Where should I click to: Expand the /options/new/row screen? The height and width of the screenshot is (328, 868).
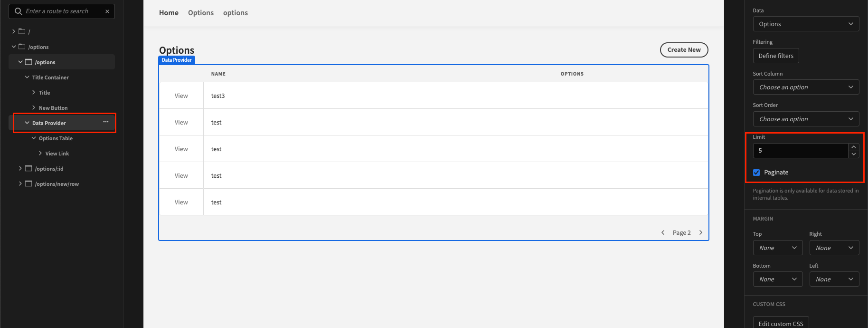click(20, 183)
